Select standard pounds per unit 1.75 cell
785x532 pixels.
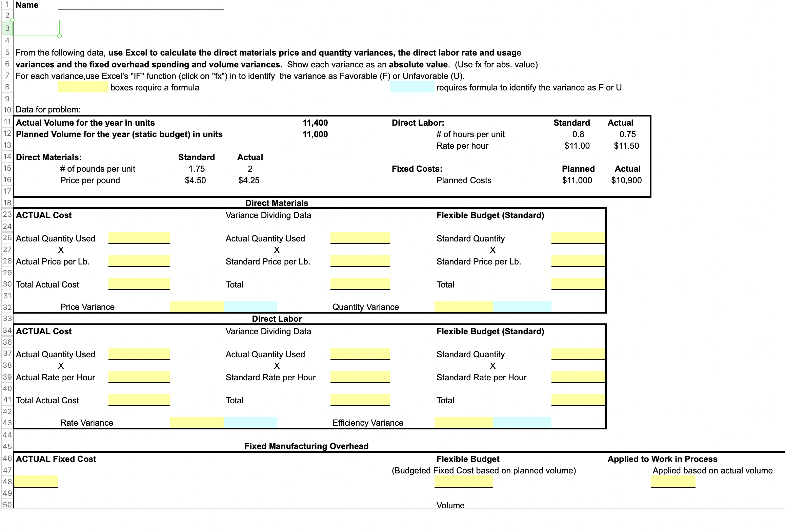[x=197, y=169]
